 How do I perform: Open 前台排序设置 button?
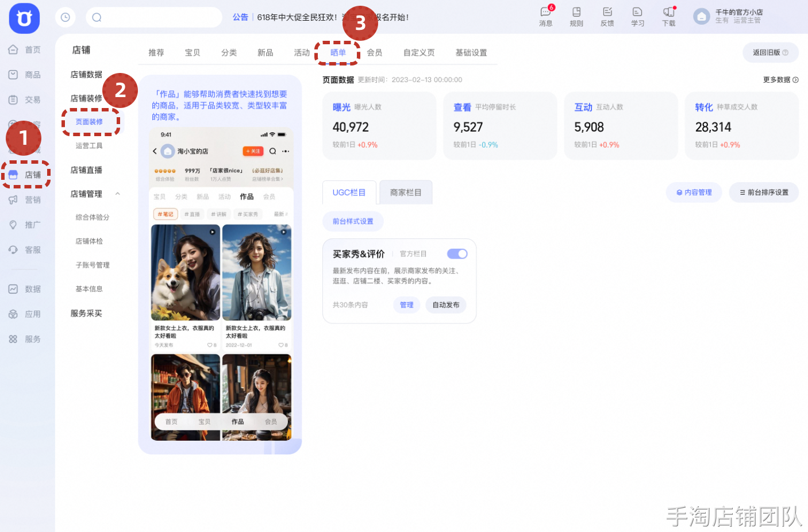point(764,192)
